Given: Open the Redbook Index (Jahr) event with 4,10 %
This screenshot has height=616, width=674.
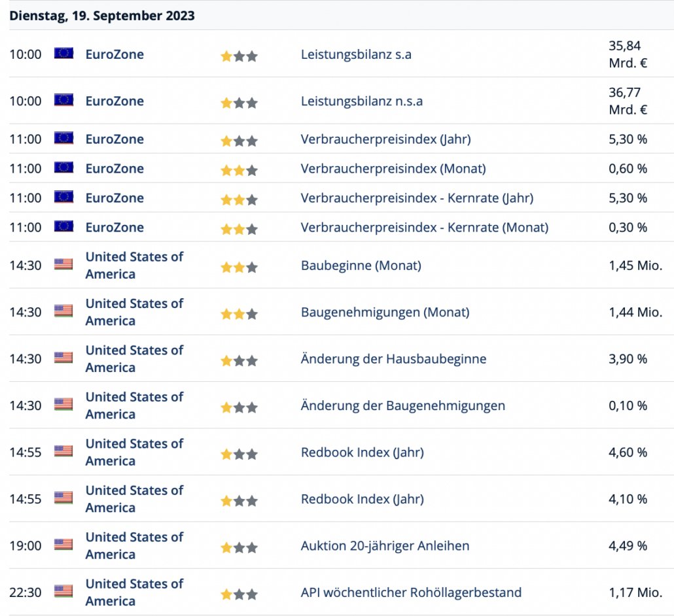Looking at the screenshot, I should 363,499.
